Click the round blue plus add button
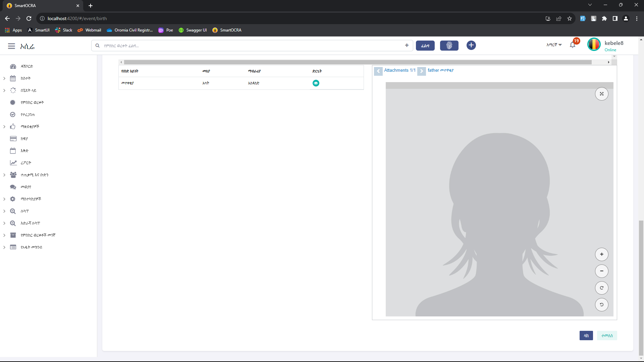The width and height of the screenshot is (644, 362). 471,45
